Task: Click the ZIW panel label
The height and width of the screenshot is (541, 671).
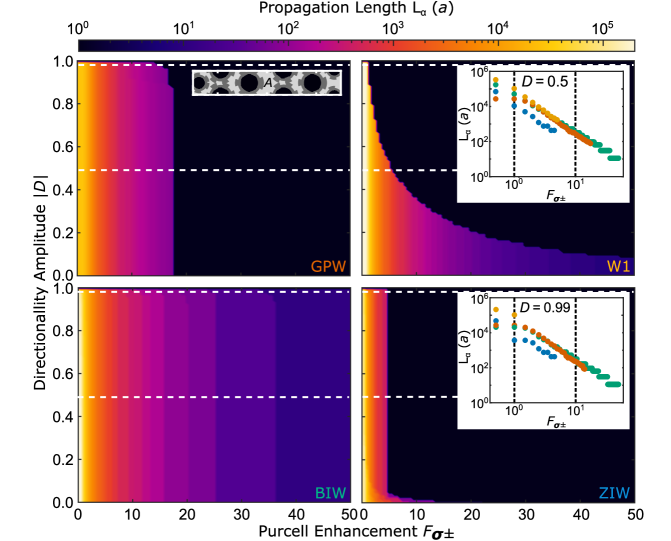Action: tap(615, 493)
